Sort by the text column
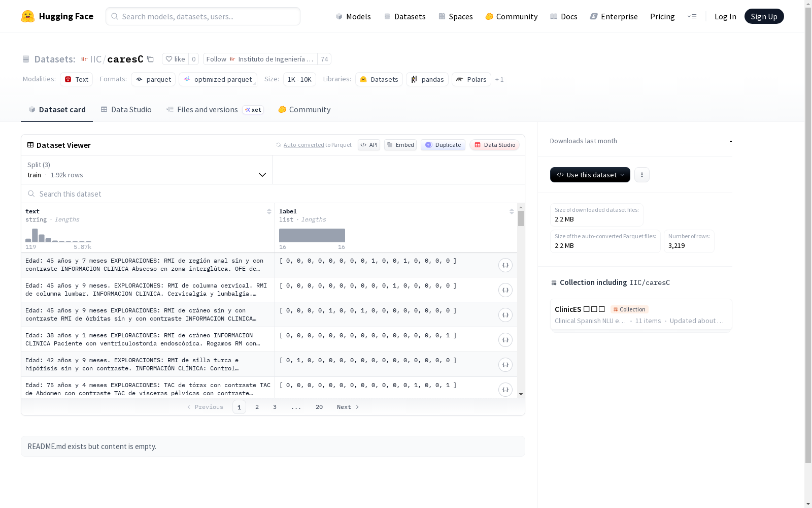 (x=269, y=211)
